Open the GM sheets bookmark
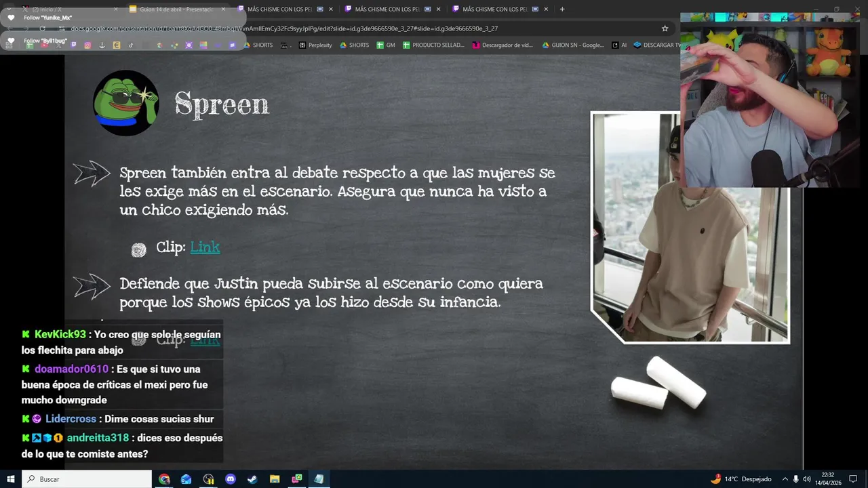The width and height of the screenshot is (868, 488). pos(386,45)
